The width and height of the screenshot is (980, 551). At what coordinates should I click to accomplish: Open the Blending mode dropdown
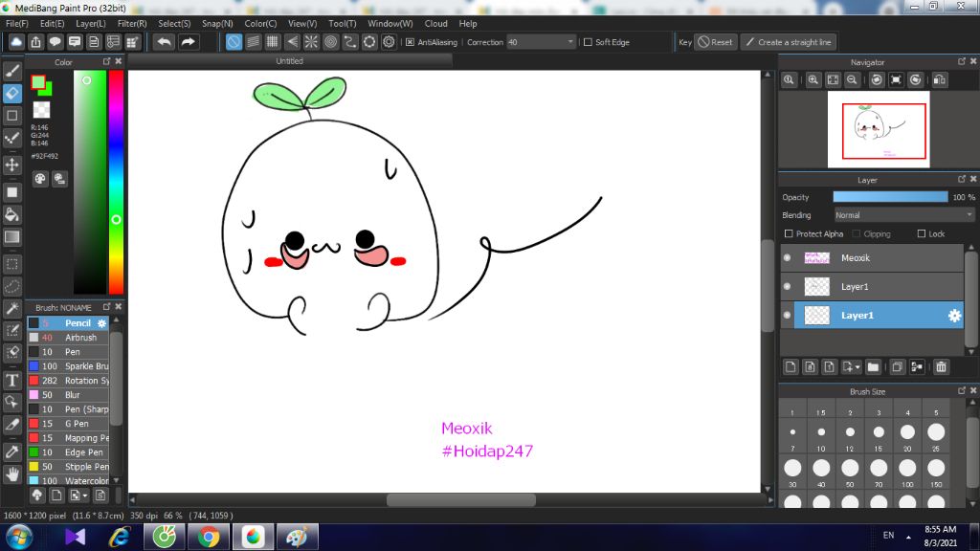(903, 215)
